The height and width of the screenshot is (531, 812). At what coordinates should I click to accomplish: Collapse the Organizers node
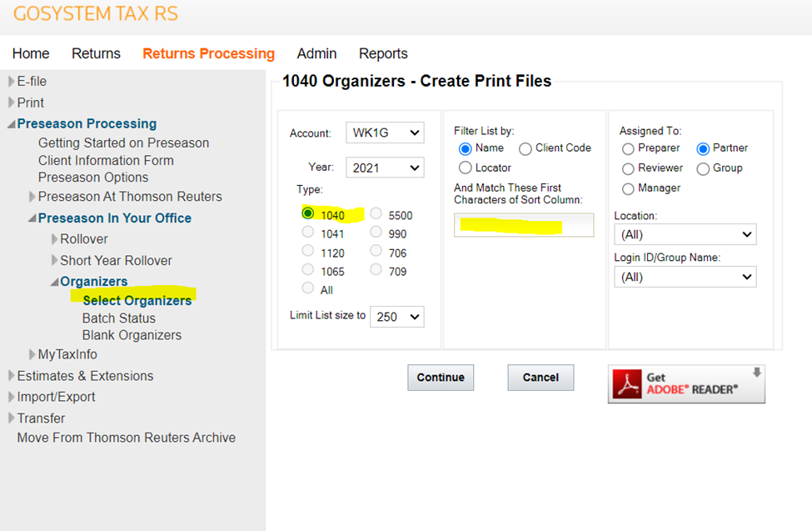click(x=54, y=282)
